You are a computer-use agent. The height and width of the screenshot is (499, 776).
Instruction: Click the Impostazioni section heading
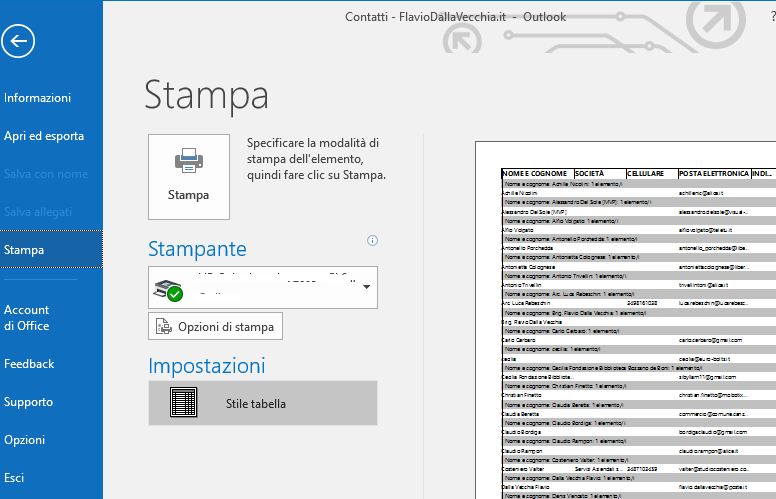coord(206,366)
